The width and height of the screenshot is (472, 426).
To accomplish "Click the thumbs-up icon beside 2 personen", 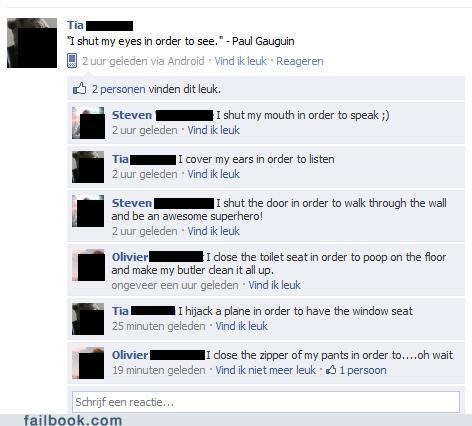I will coord(79,89).
